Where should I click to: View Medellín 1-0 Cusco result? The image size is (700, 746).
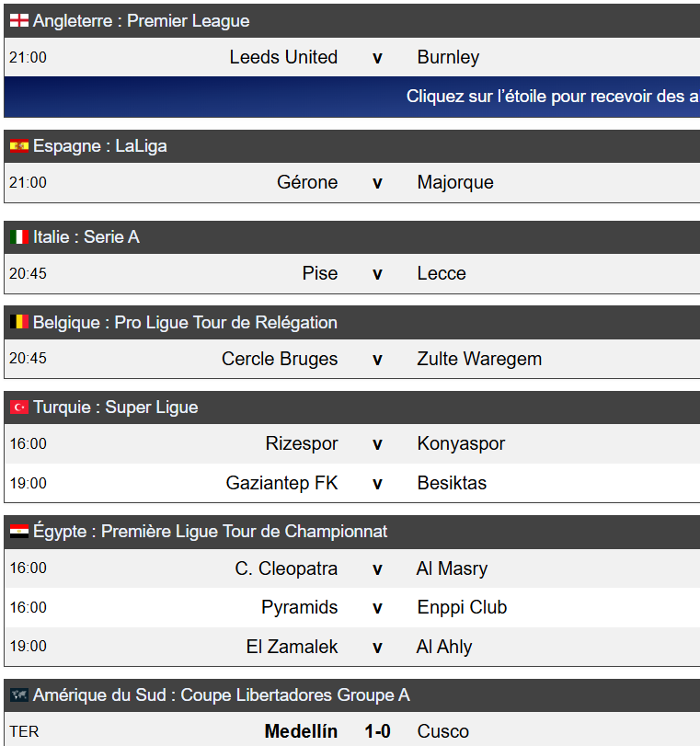pyautogui.click(x=351, y=730)
